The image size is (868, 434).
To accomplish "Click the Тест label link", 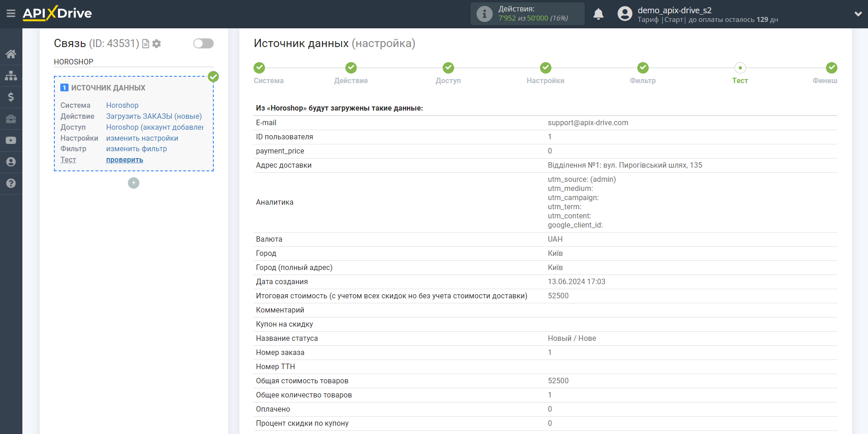I will point(68,159).
